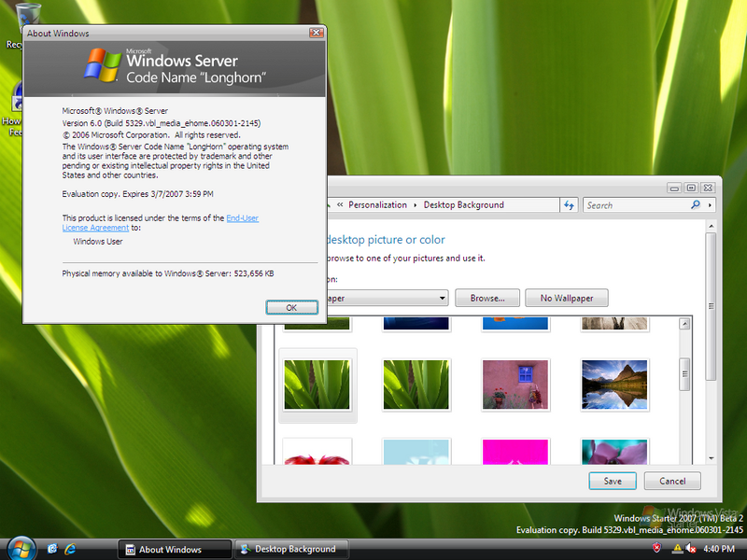Select the red flower wallpaper
Screen dimensions: 747x560
pyautogui.click(x=317, y=452)
